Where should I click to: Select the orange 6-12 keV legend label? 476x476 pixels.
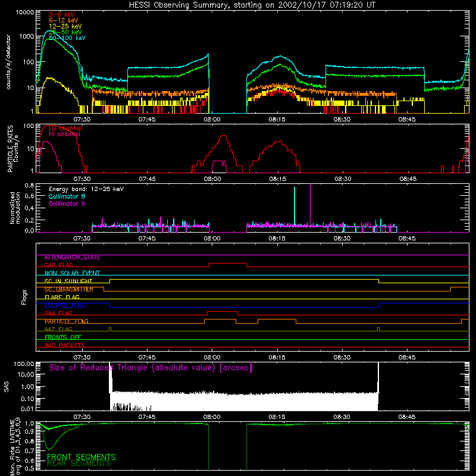(64, 20)
